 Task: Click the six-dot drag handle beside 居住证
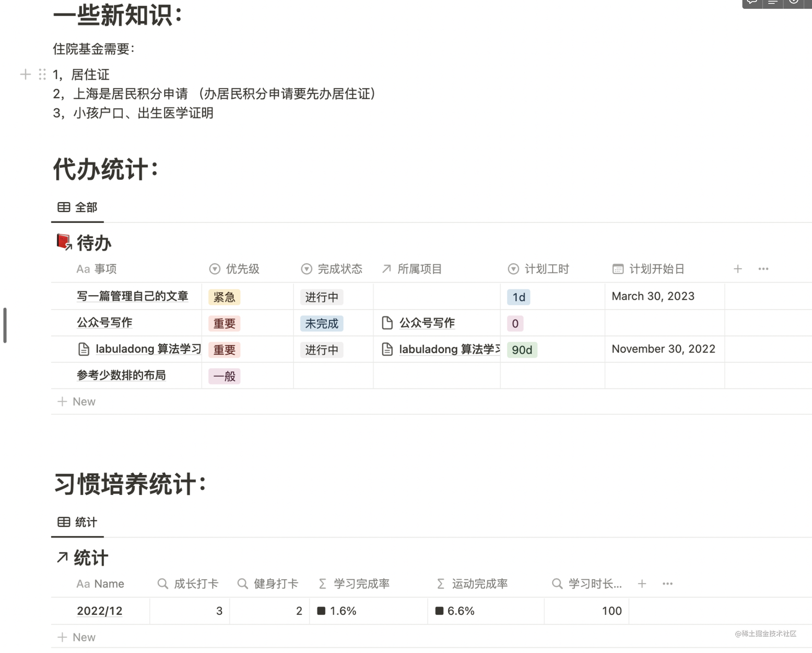click(x=42, y=74)
